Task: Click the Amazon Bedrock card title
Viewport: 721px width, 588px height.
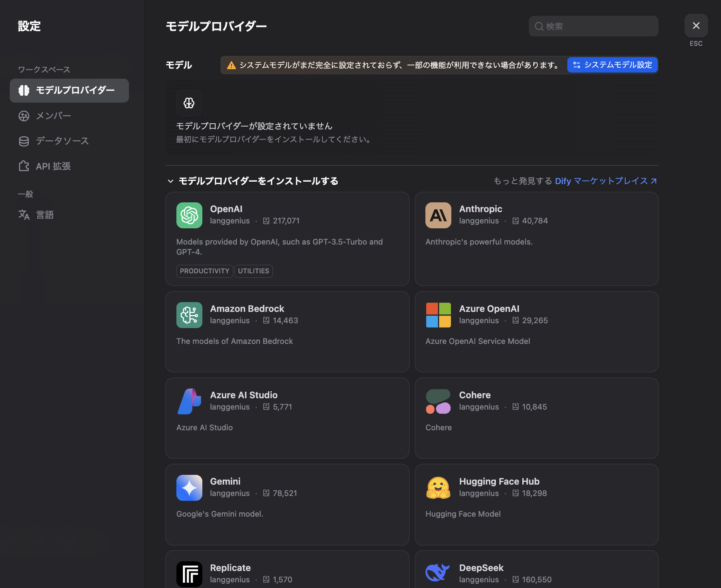Action: coord(247,309)
